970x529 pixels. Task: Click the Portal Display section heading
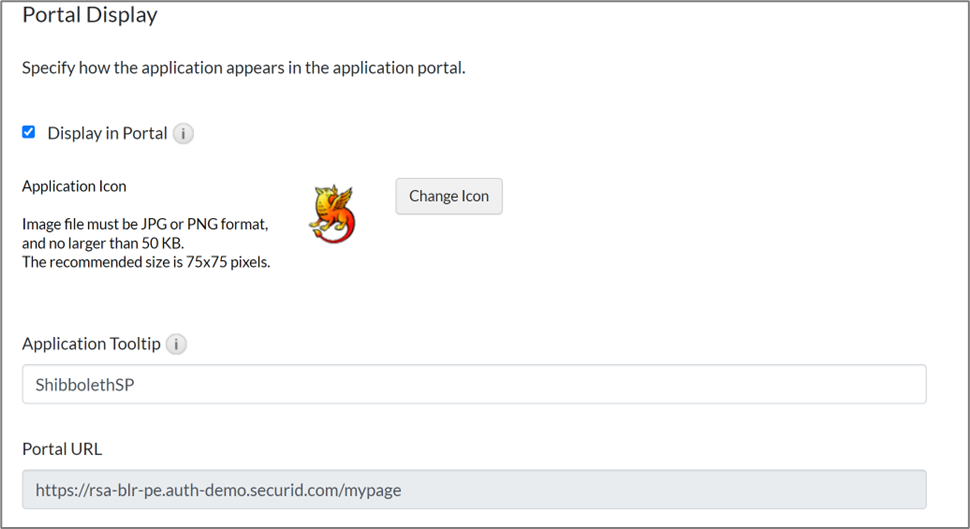[x=90, y=16]
